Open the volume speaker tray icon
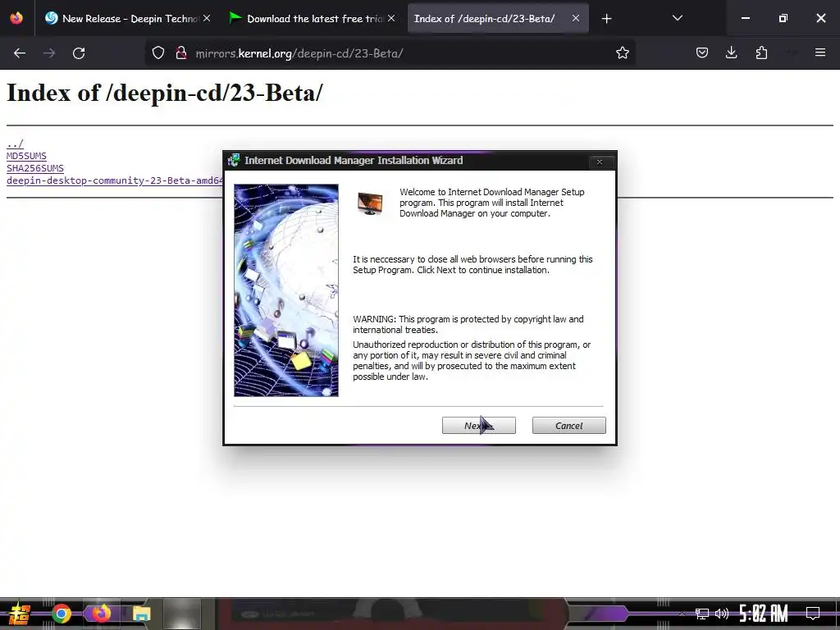Screen dimensions: 840x630 coord(722,614)
